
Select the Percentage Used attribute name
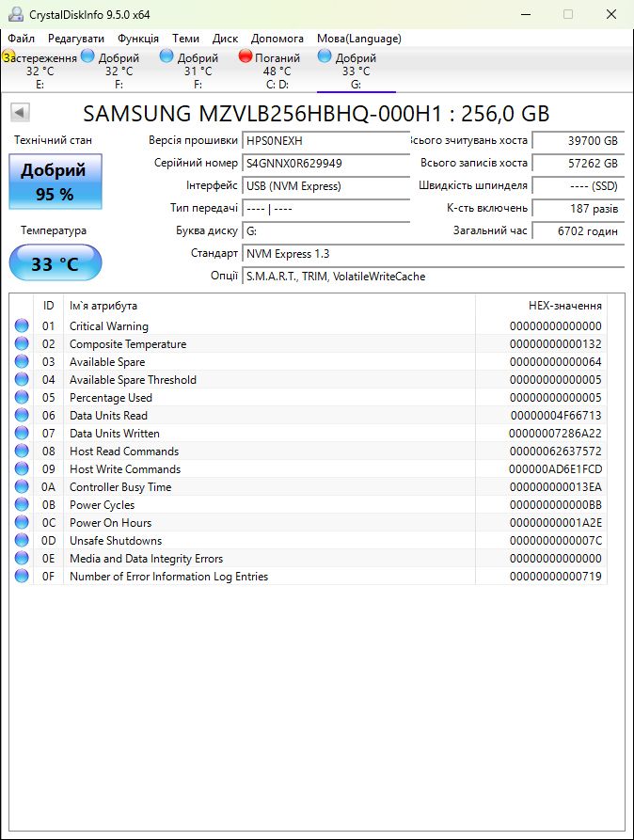pos(111,398)
